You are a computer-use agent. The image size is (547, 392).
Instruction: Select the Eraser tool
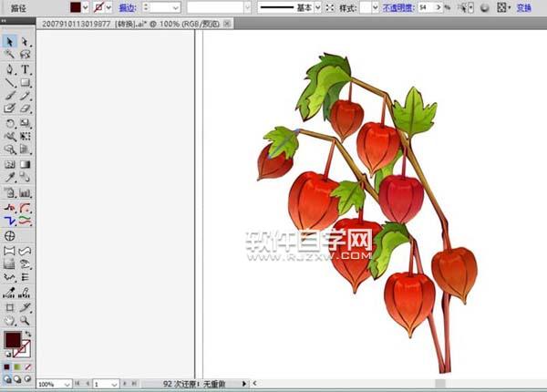coord(25,108)
